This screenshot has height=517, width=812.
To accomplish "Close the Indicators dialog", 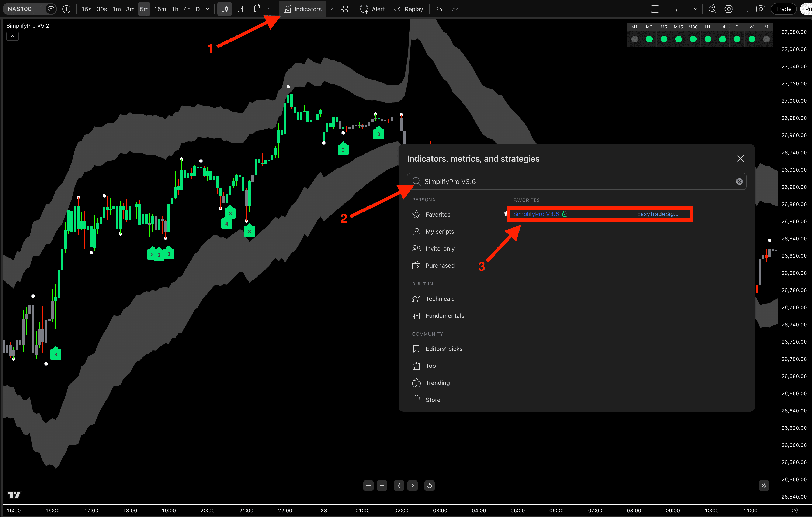I will click(x=740, y=159).
